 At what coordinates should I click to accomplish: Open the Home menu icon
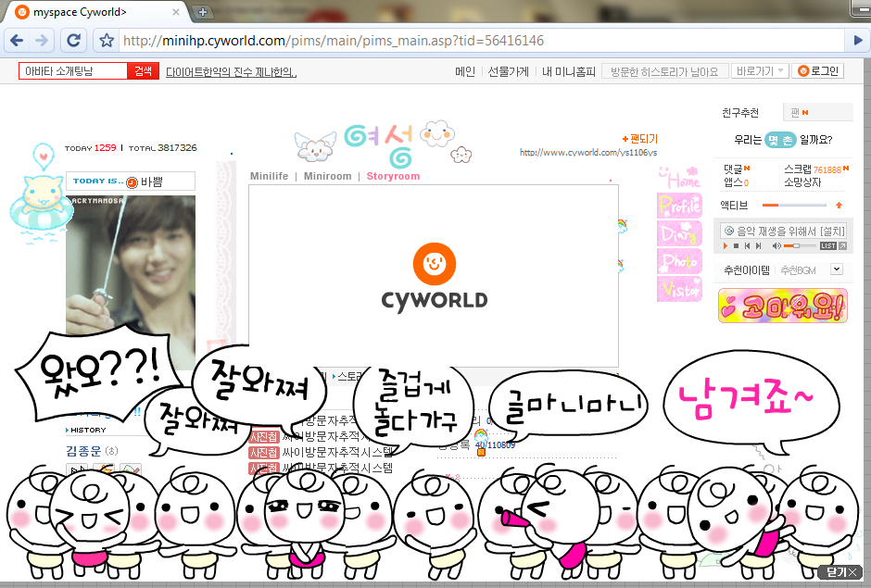pos(679,177)
